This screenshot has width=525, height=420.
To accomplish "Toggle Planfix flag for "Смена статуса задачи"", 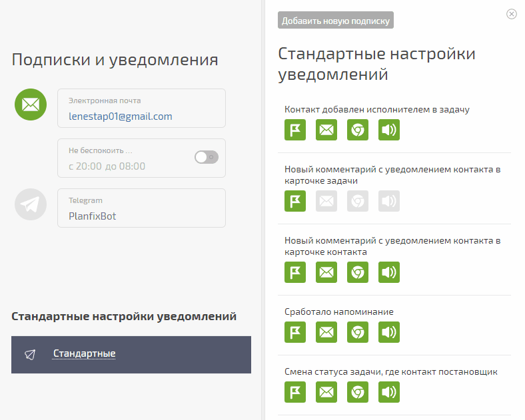I will tap(295, 392).
